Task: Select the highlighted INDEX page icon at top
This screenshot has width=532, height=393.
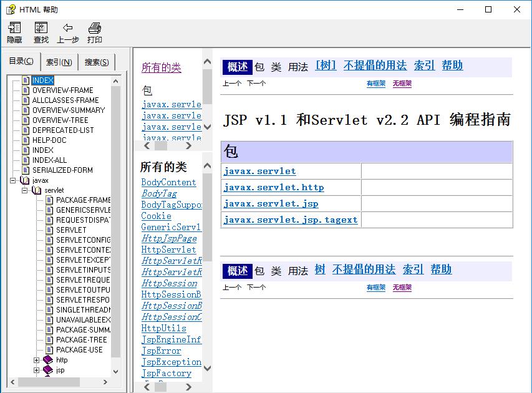Action: tap(26, 80)
